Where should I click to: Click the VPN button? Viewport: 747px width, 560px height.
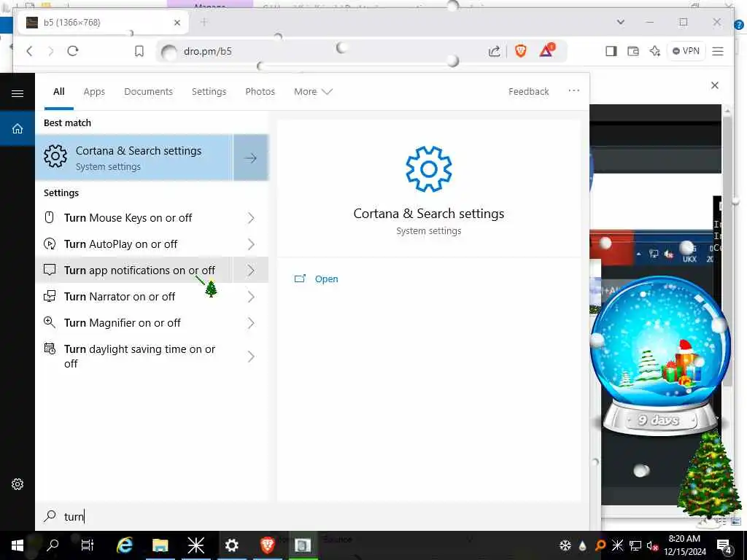686,51
